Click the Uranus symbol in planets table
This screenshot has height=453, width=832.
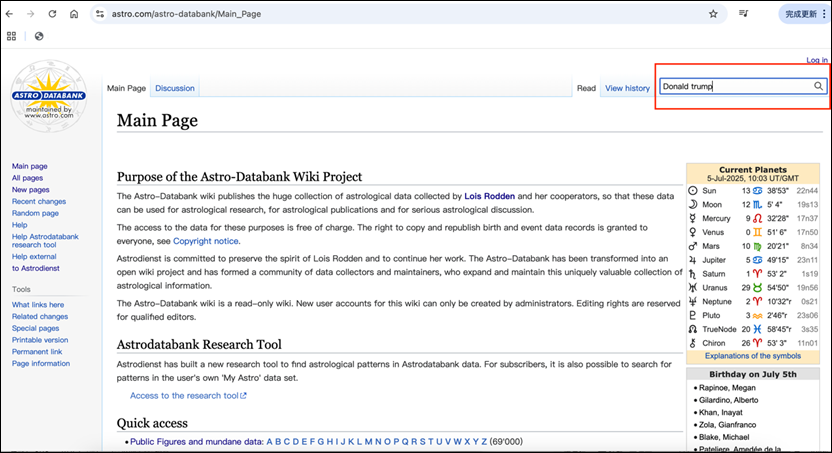point(692,288)
